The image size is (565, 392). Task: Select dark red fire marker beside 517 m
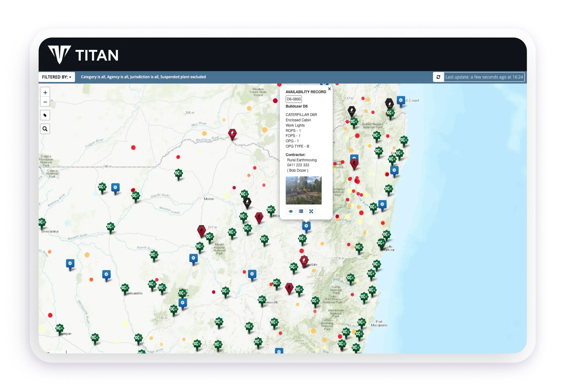201,231
